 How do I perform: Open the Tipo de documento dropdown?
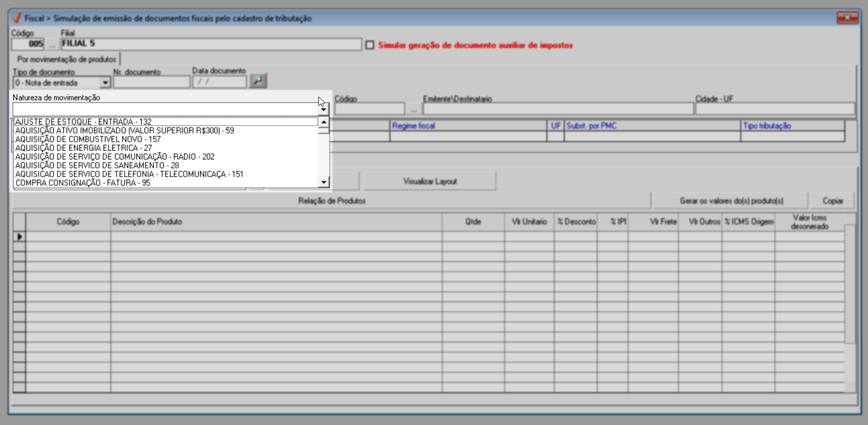click(x=105, y=83)
